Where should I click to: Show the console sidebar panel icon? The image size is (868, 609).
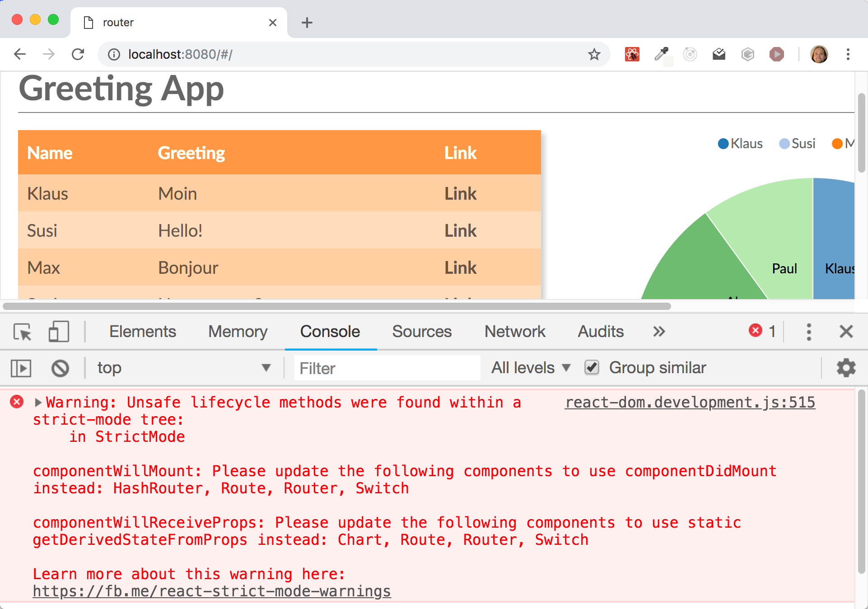click(x=21, y=368)
